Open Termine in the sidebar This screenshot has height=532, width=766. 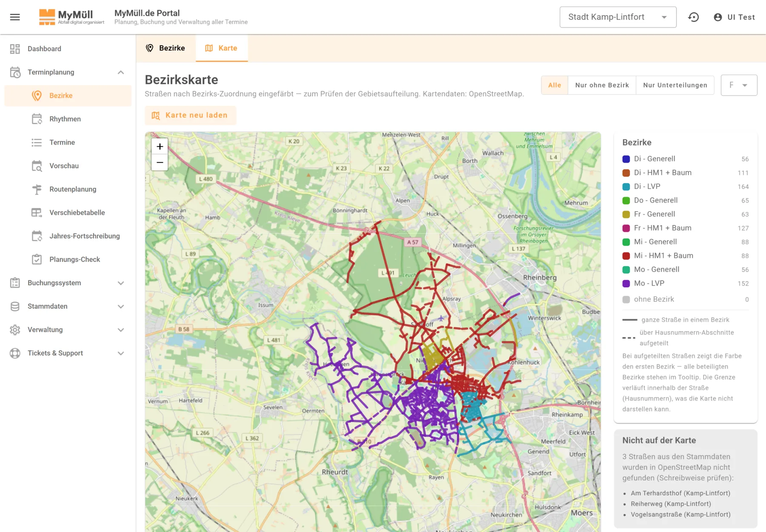point(68,143)
